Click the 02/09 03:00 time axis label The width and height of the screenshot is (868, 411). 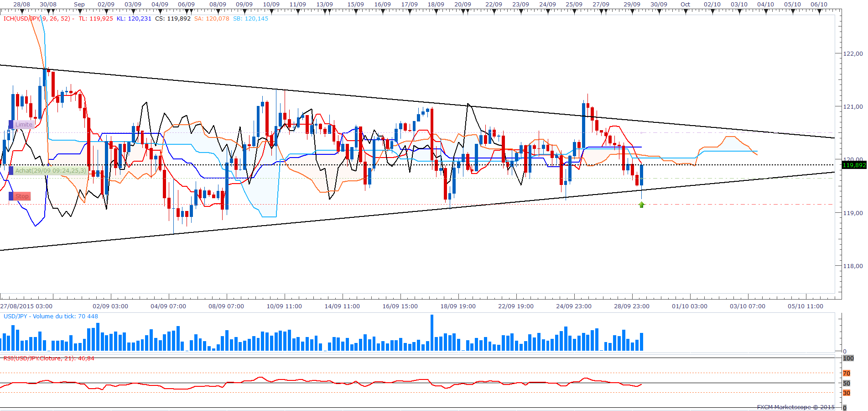tap(110, 306)
